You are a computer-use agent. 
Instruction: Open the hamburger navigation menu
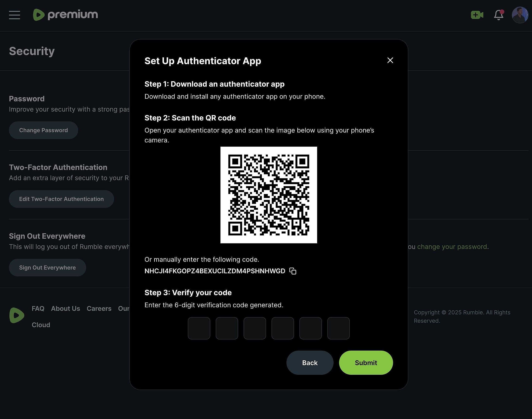15,15
